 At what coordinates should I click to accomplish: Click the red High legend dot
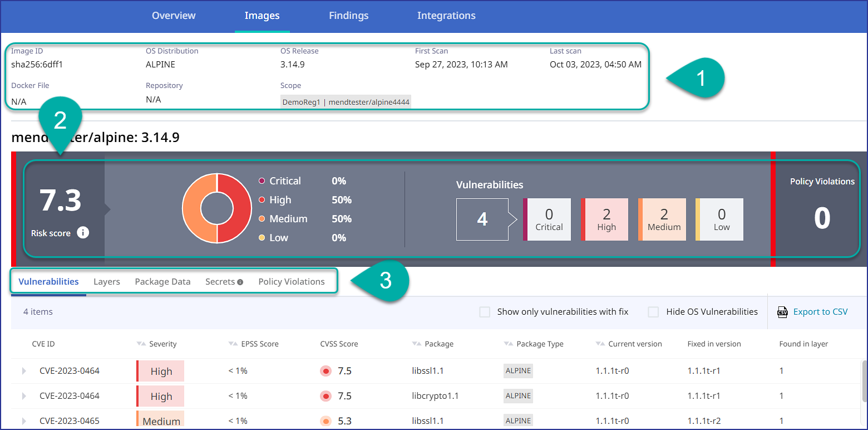[x=262, y=200]
